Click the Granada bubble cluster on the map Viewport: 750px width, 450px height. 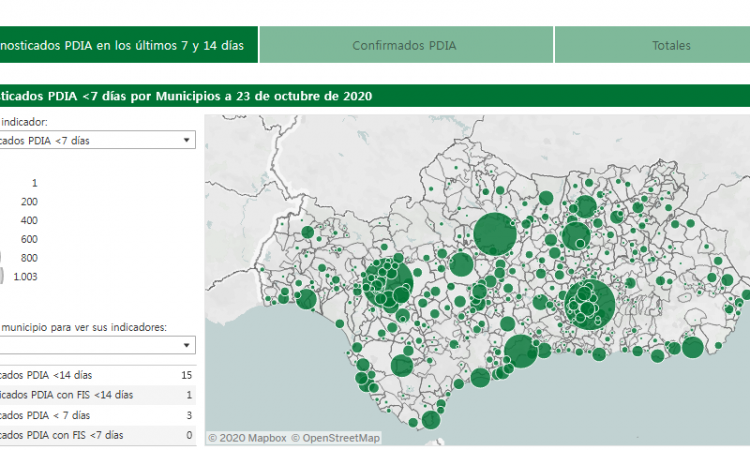click(589, 304)
